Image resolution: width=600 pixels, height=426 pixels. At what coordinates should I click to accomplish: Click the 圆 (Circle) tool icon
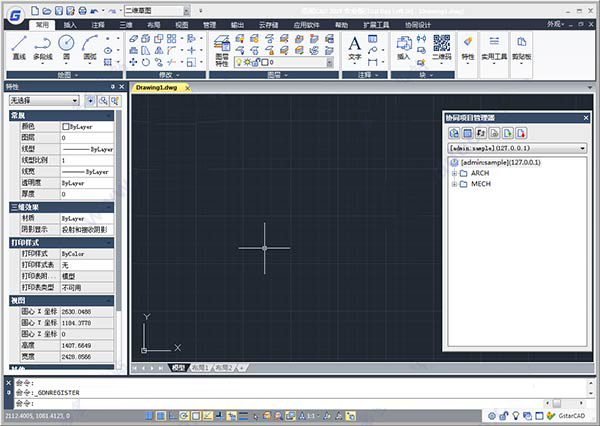(x=66, y=44)
